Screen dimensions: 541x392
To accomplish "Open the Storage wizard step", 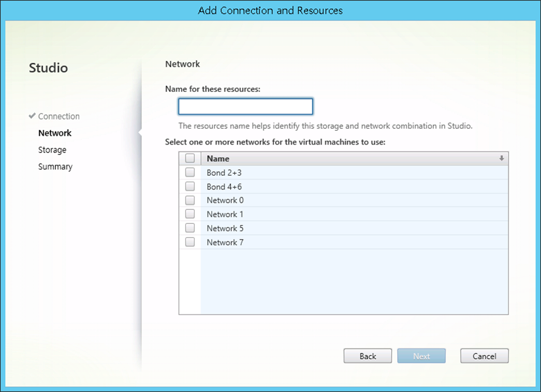I will (x=52, y=150).
